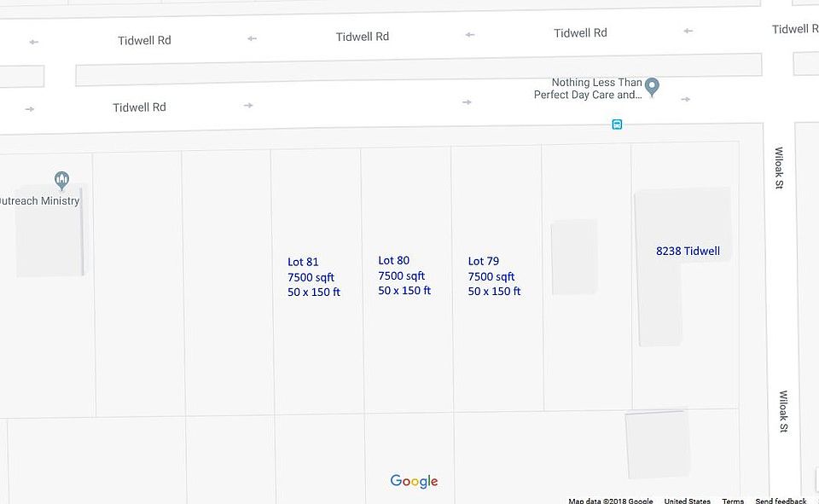Select the 'Lot 81' text

[303, 262]
